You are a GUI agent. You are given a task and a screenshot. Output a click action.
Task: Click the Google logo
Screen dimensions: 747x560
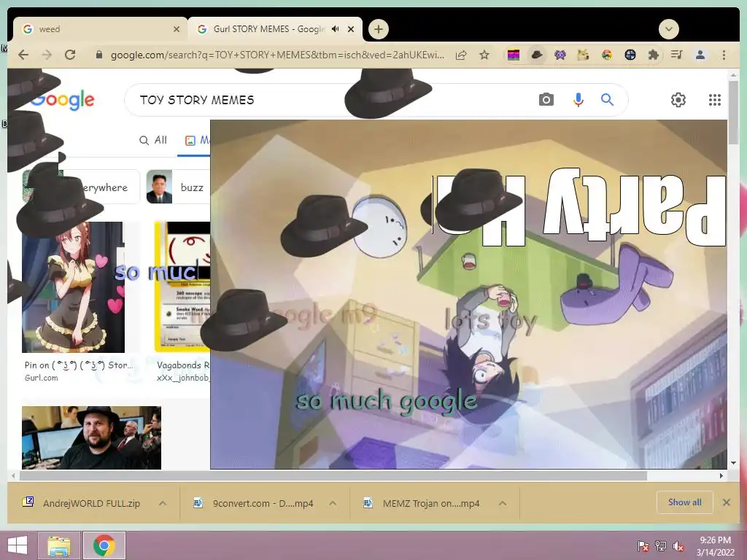63,100
